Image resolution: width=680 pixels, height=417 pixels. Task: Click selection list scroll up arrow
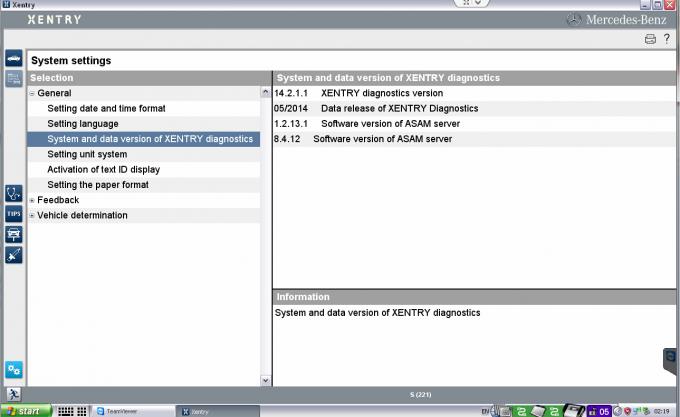(x=266, y=92)
